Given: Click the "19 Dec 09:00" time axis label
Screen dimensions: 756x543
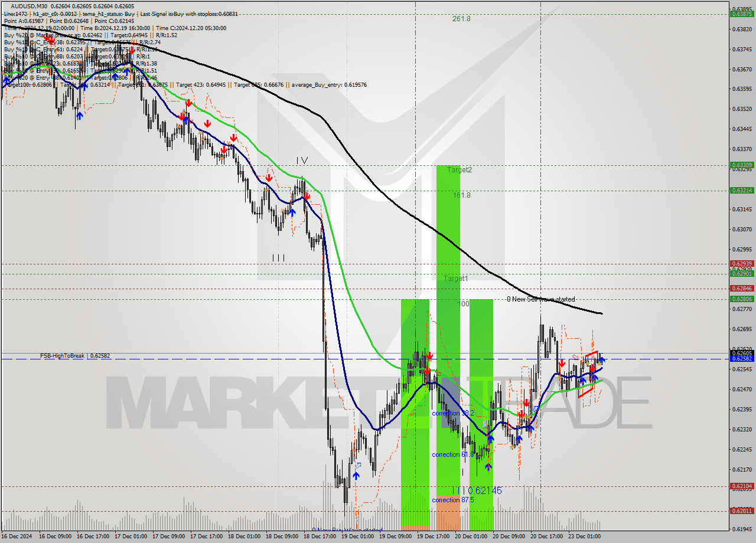Looking at the screenshot, I should pos(396,537).
